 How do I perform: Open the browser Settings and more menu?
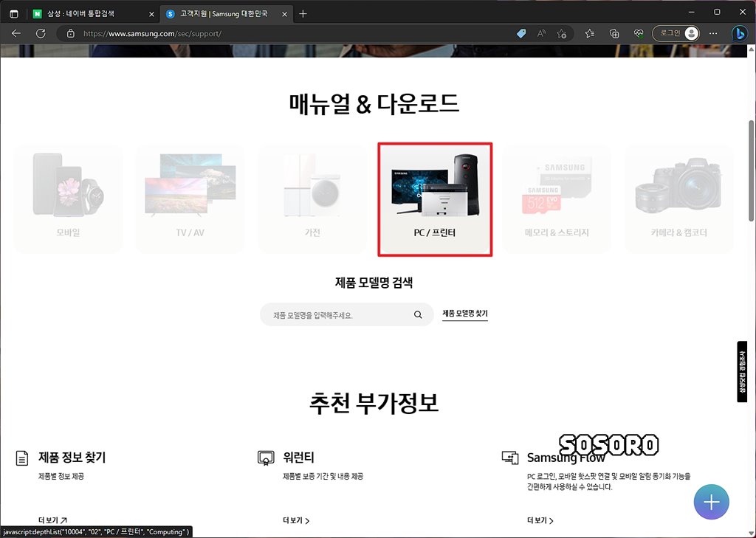click(713, 33)
